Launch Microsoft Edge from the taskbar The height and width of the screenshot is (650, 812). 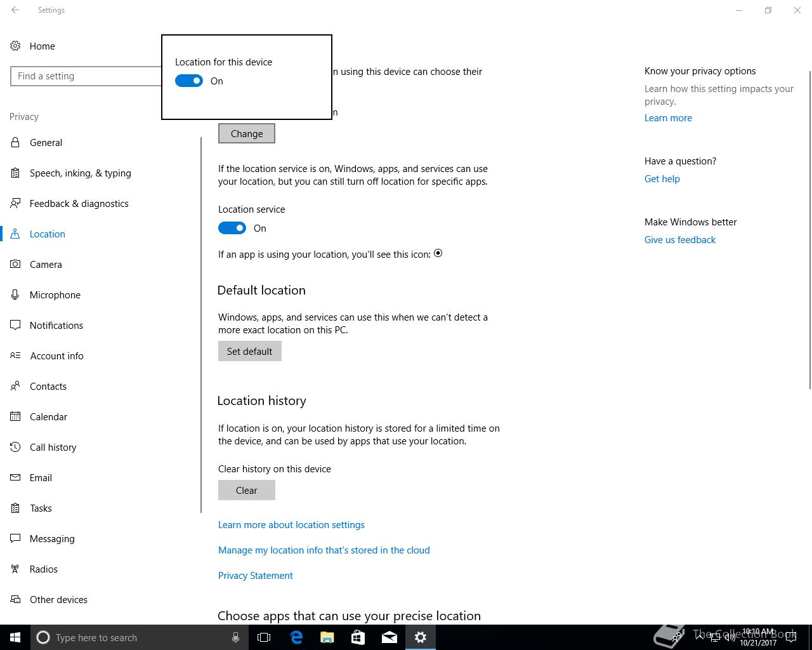tap(296, 637)
